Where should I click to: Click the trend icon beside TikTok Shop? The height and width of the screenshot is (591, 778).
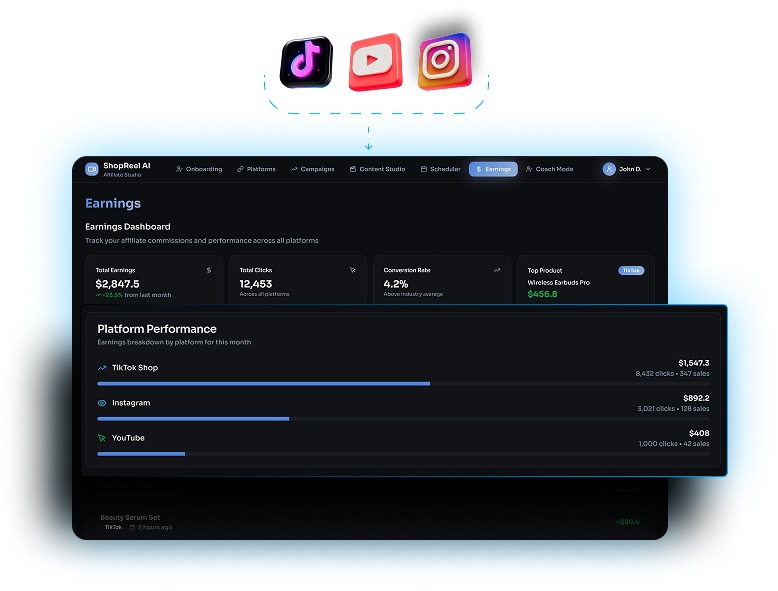click(102, 368)
